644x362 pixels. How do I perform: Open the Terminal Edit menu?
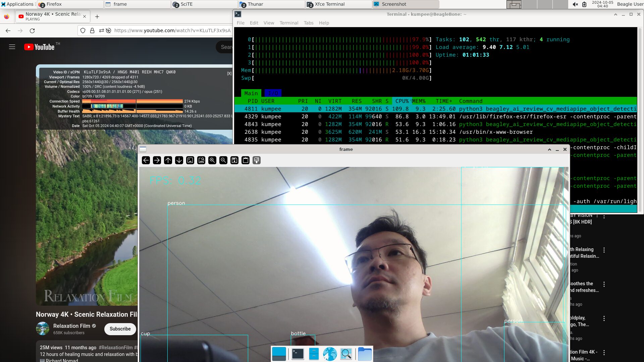tap(254, 23)
